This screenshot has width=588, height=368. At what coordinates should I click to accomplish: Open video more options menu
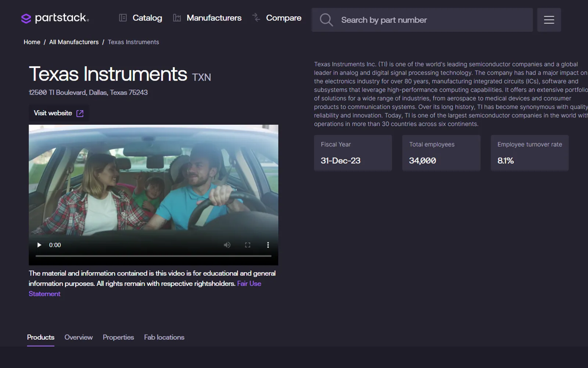tap(268, 245)
